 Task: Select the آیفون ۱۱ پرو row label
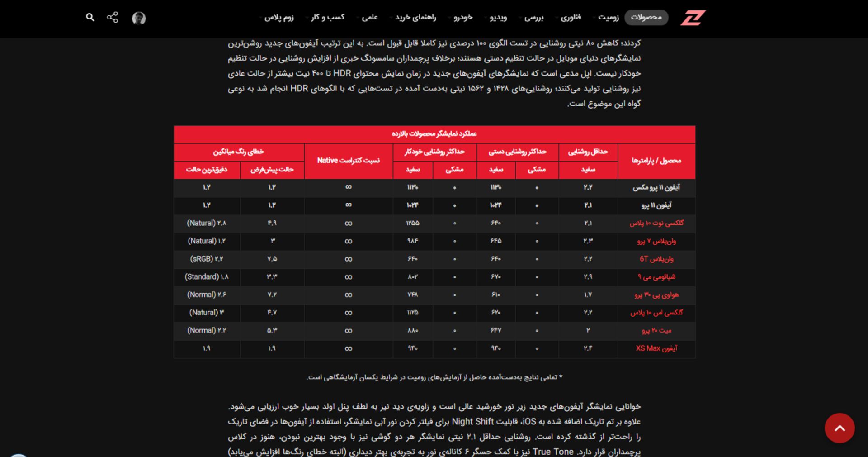coord(656,205)
